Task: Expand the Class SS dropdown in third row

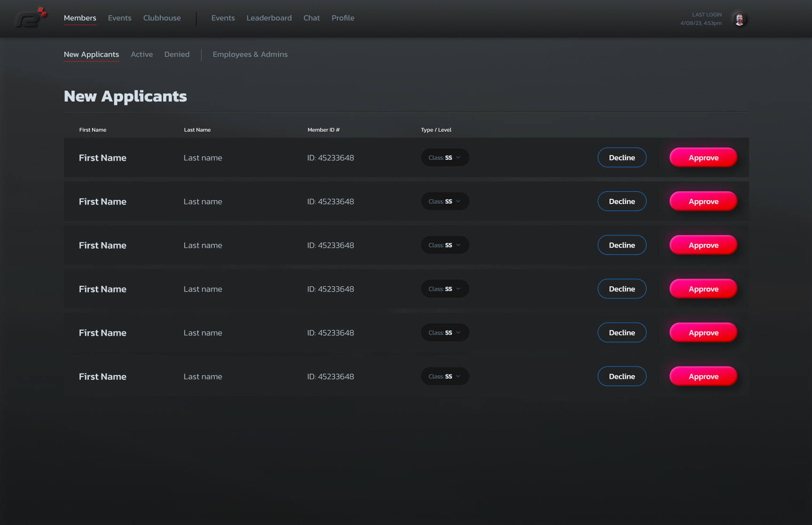Action: click(x=445, y=245)
